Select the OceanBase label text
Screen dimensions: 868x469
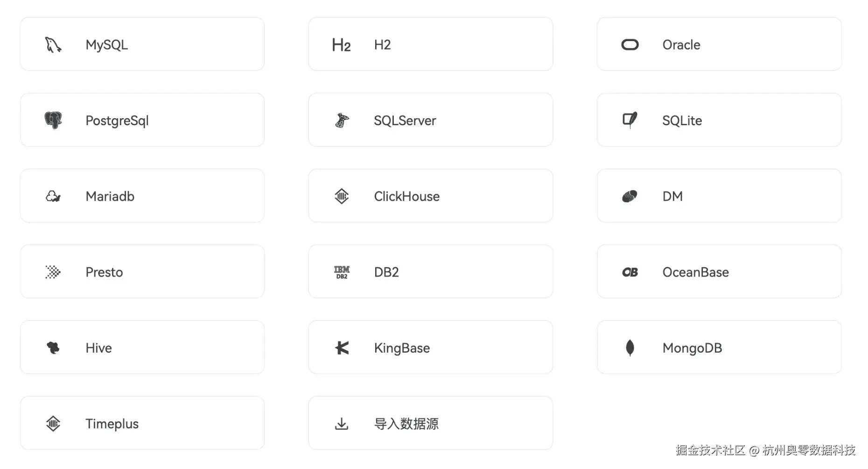[x=696, y=272]
